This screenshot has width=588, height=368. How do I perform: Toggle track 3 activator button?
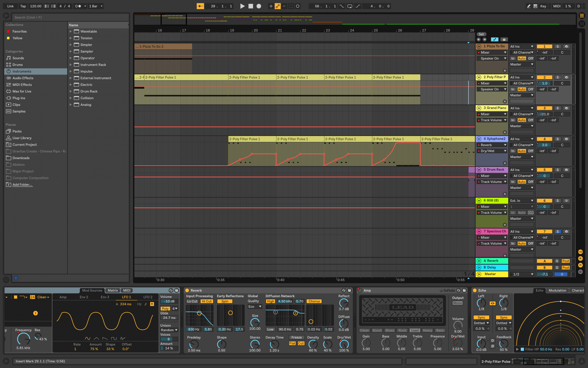tap(544, 108)
